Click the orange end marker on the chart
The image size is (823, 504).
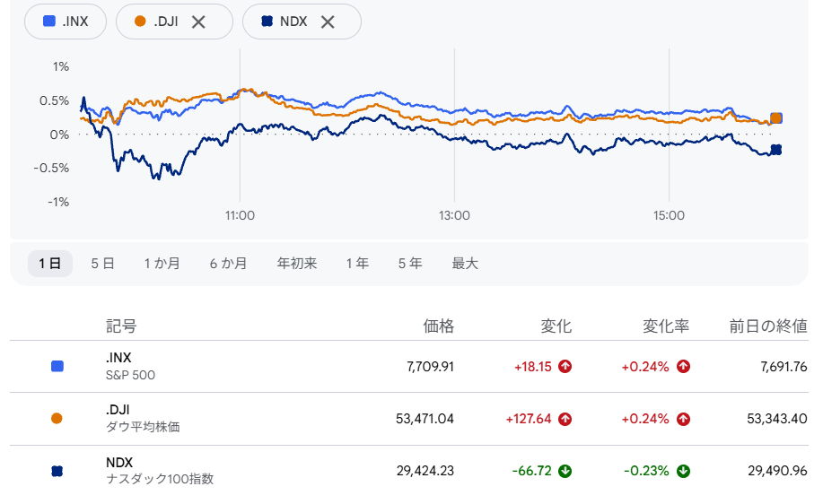(775, 118)
